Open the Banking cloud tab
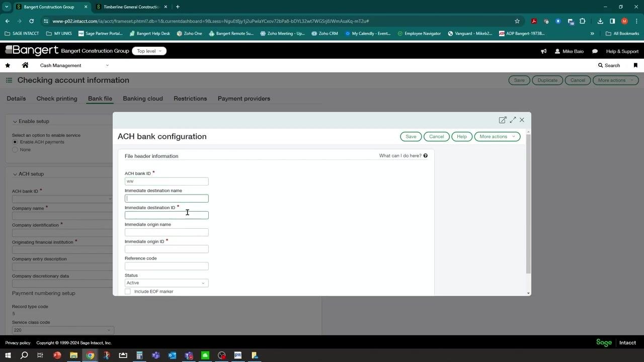 coord(143,99)
